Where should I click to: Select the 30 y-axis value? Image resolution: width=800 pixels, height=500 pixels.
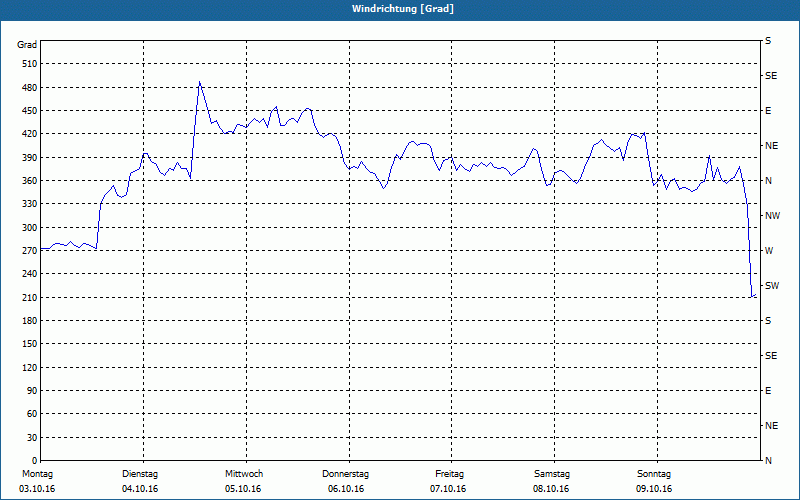32,438
